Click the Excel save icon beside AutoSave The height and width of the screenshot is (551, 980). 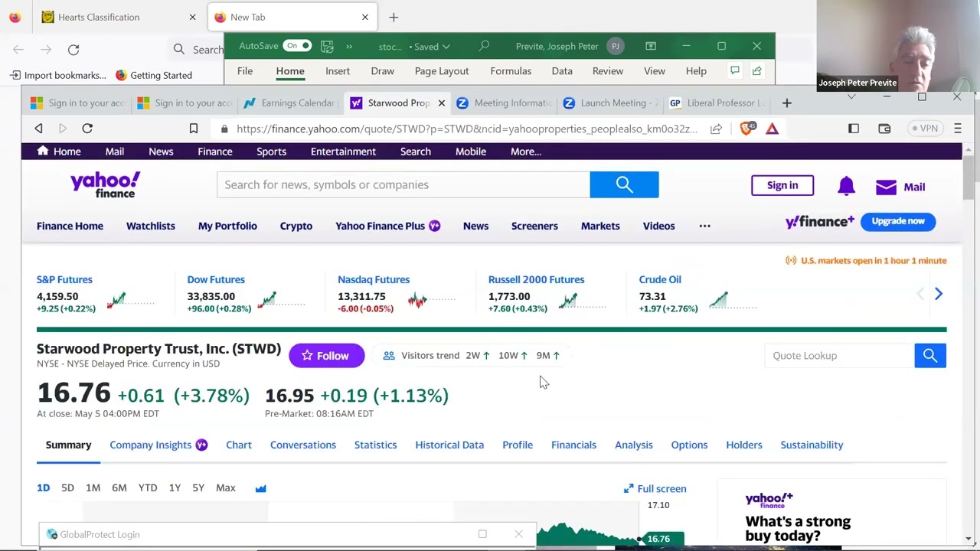point(327,46)
